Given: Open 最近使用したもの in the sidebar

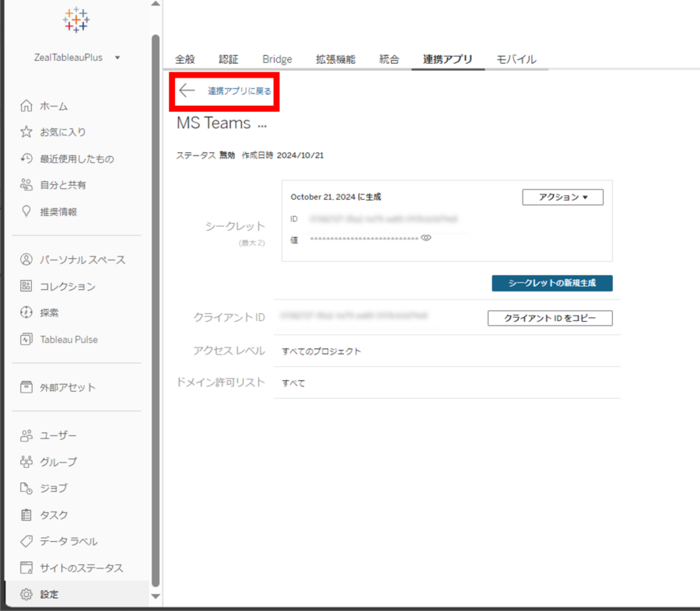Looking at the screenshot, I should point(77,159).
